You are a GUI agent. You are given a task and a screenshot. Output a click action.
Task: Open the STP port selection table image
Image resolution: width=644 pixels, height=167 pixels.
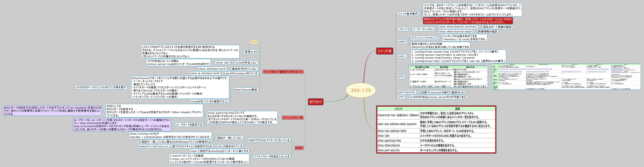click(x=449, y=76)
